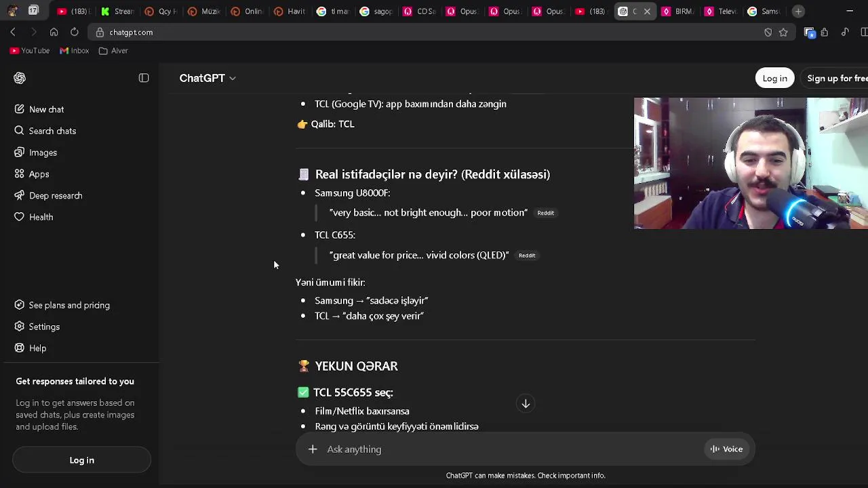Close the active ChatGPT tab
The image size is (868, 488).
647,12
